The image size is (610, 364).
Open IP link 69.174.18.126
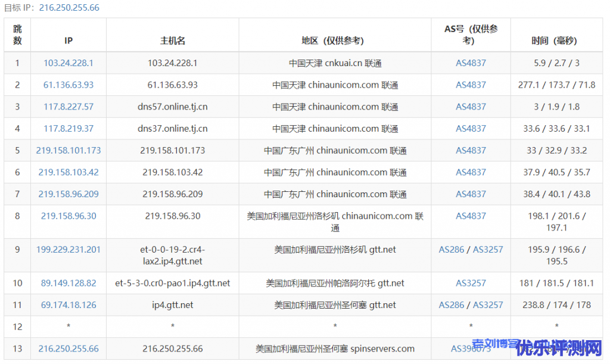pyautogui.click(x=69, y=305)
